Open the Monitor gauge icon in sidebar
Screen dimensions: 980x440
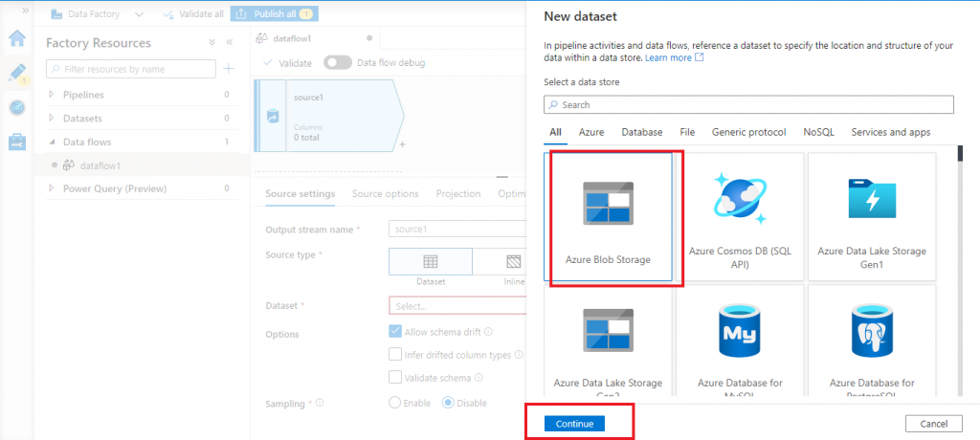coord(17,108)
